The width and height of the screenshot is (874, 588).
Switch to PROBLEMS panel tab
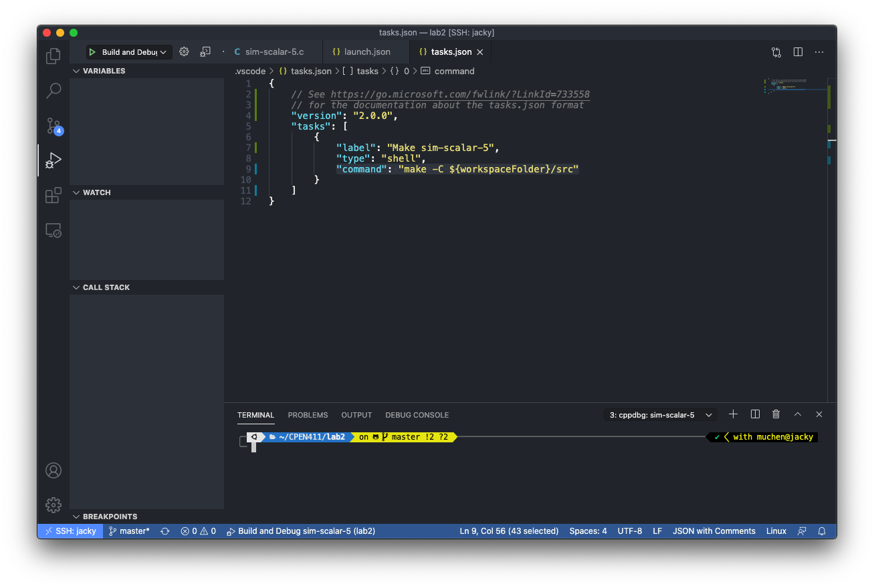click(308, 415)
